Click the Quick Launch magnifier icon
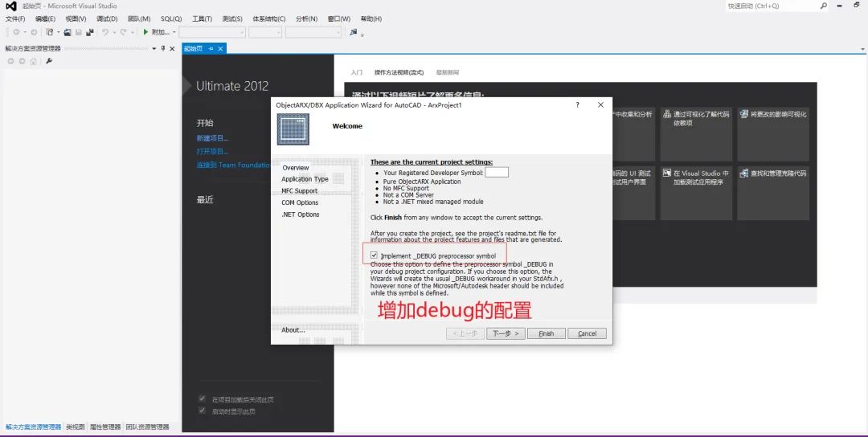 pyautogui.click(x=824, y=6)
